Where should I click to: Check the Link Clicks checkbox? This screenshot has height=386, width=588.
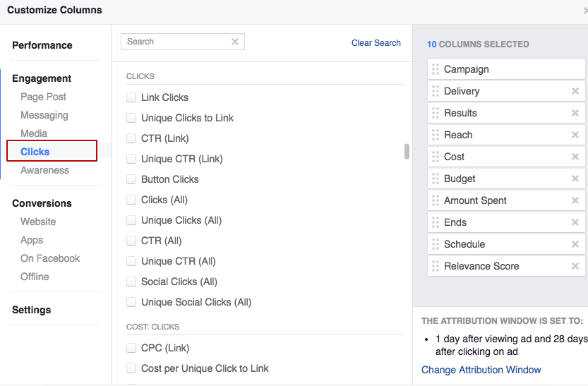131,97
